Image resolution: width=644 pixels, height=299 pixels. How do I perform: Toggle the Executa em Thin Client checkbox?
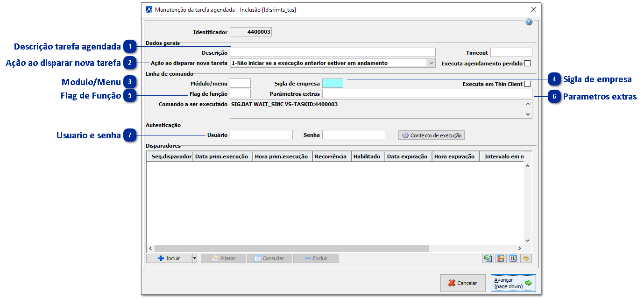tap(528, 84)
